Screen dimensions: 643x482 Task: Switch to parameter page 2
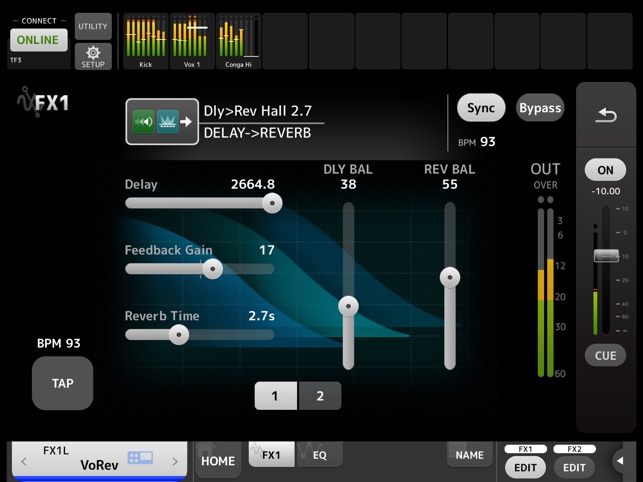pyautogui.click(x=320, y=396)
